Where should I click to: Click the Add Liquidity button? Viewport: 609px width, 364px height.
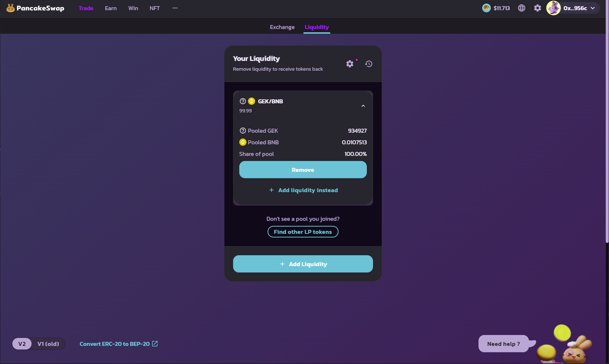coord(303,264)
